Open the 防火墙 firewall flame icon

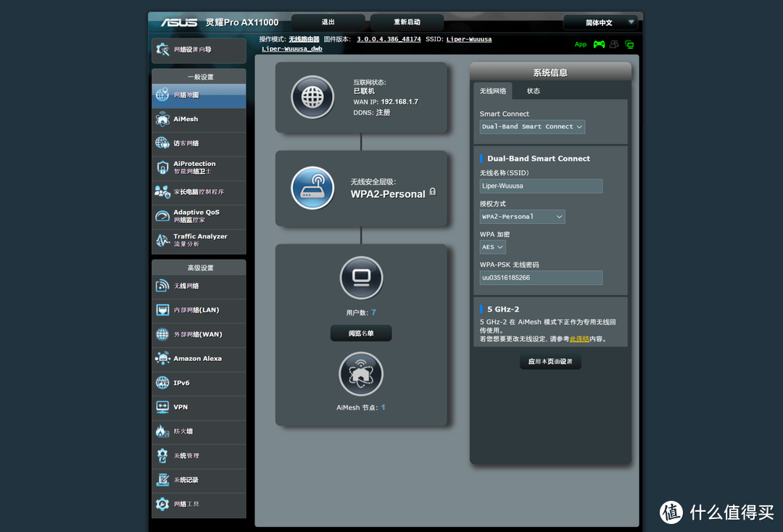[162, 431]
